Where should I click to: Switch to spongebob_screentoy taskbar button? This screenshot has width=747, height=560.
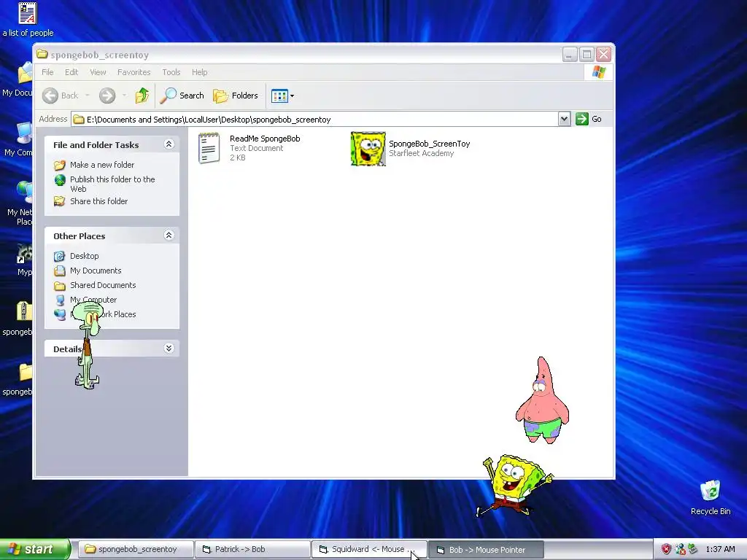[135, 550]
